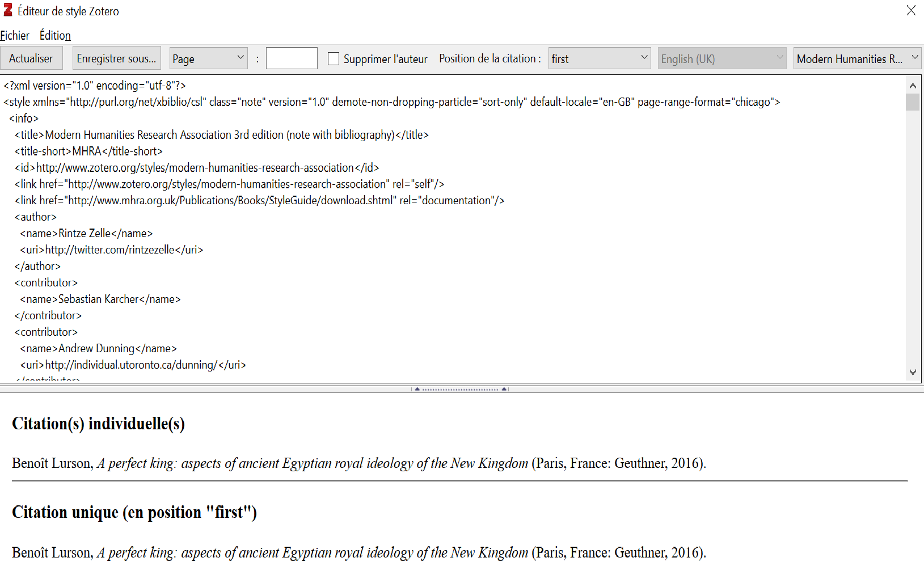Viewport: 924px width, 566px height.
Task: Click the scrollbar up arrow in the code editor
Action: pyautogui.click(x=913, y=86)
